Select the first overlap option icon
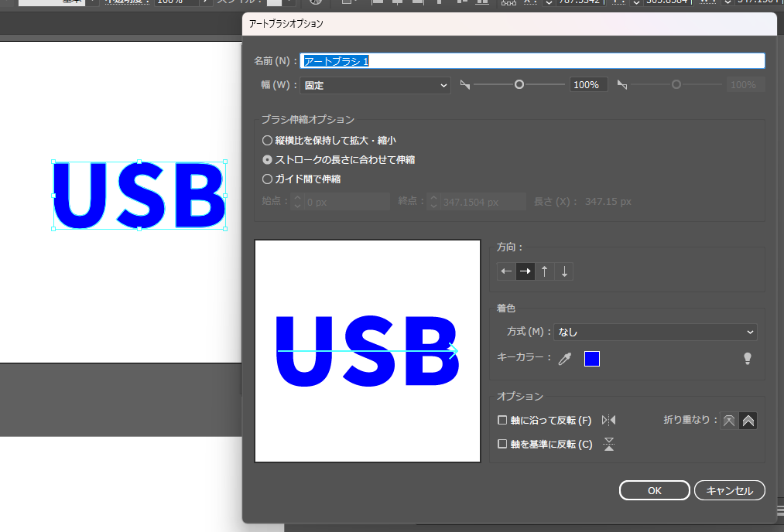 729,421
